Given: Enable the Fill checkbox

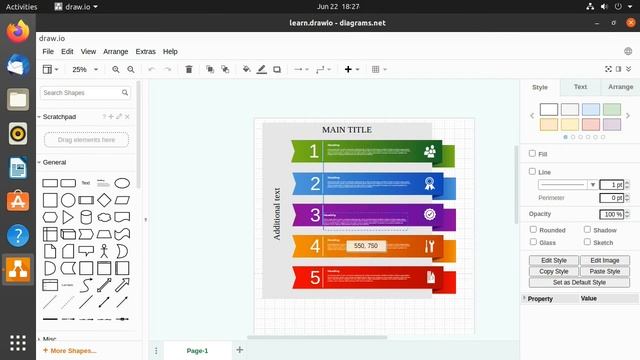Looking at the screenshot, I should coord(532,153).
